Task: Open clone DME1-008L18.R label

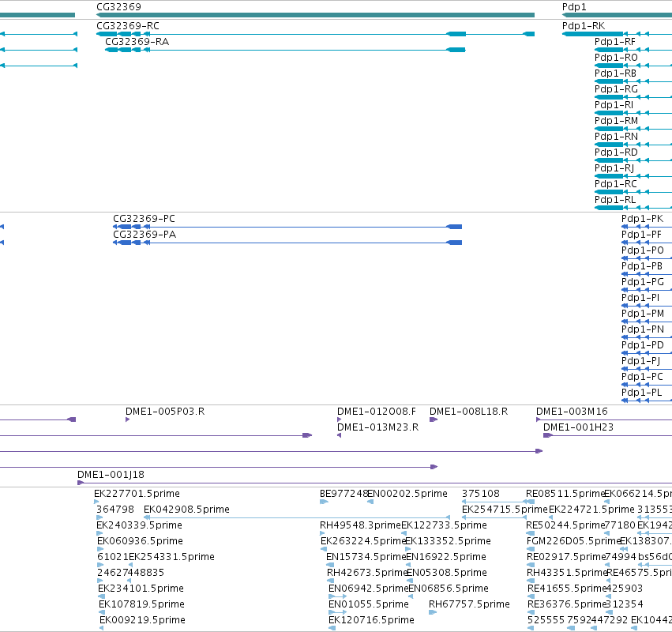Action: tap(468, 412)
